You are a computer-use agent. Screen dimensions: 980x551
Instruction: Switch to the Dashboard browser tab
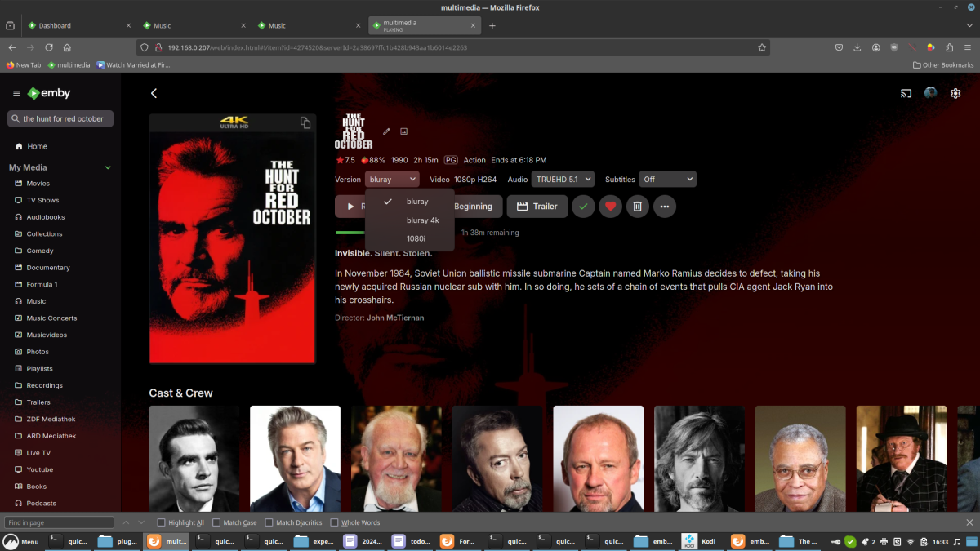(x=56, y=25)
